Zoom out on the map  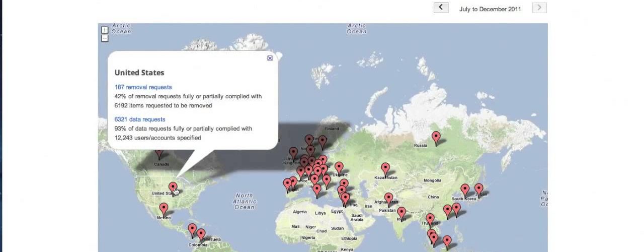(105, 38)
